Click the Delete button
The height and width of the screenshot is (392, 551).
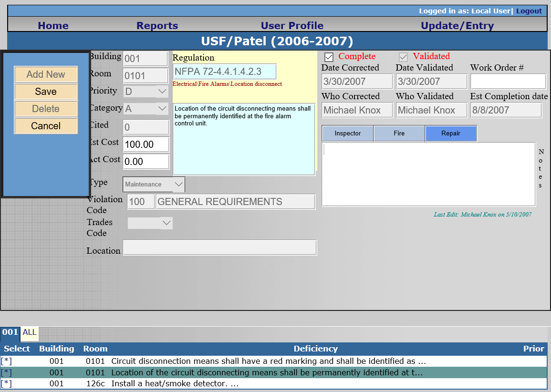click(46, 109)
